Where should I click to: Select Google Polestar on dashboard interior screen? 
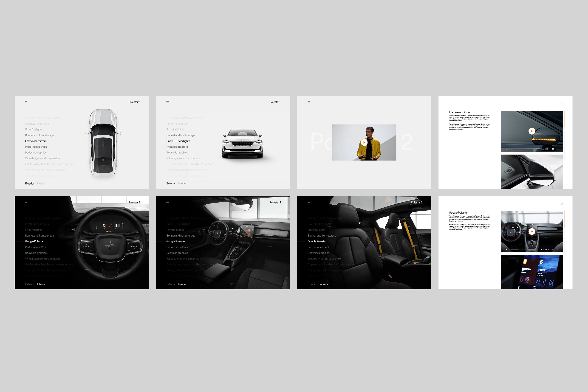pos(176,241)
